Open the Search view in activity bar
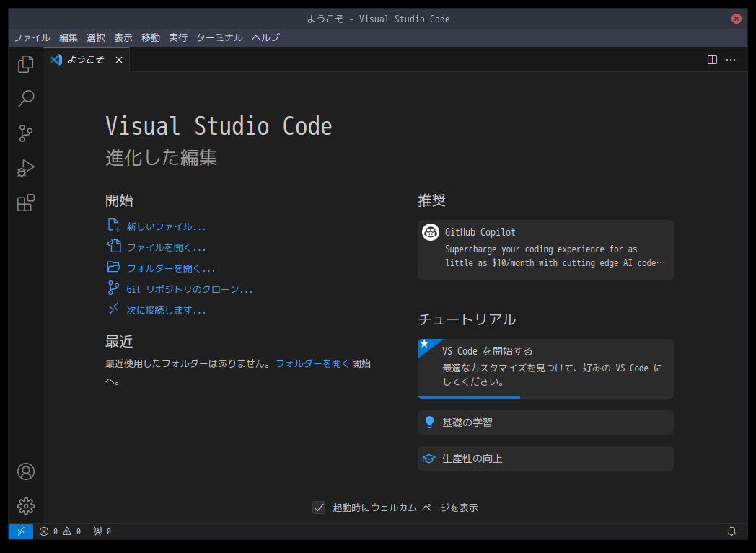The image size is (756, 553). (25, 99)
